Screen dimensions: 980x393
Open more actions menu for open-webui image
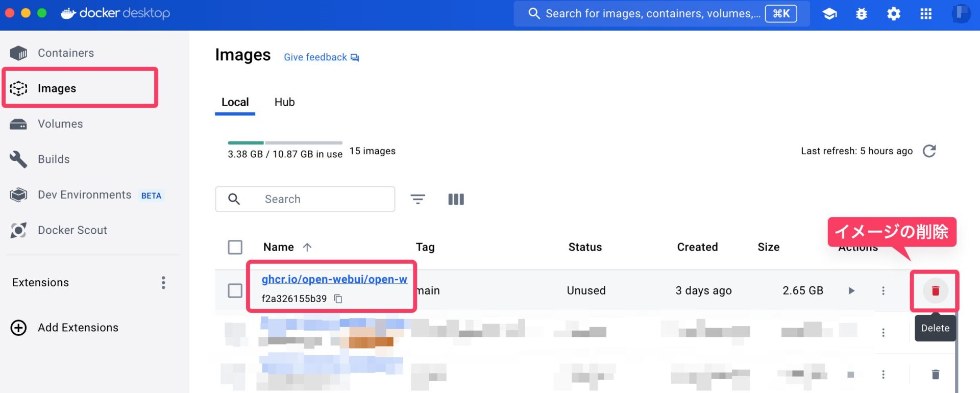click(x=883, y=291)
